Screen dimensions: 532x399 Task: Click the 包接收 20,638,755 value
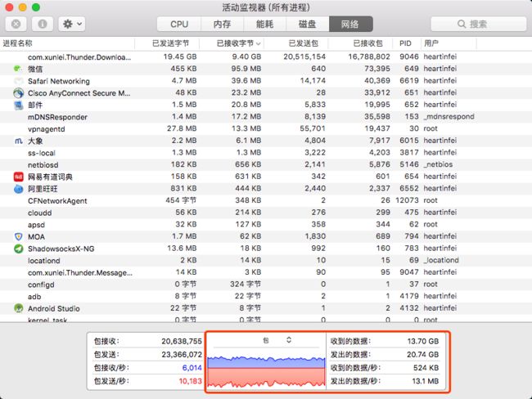(182, 342)
